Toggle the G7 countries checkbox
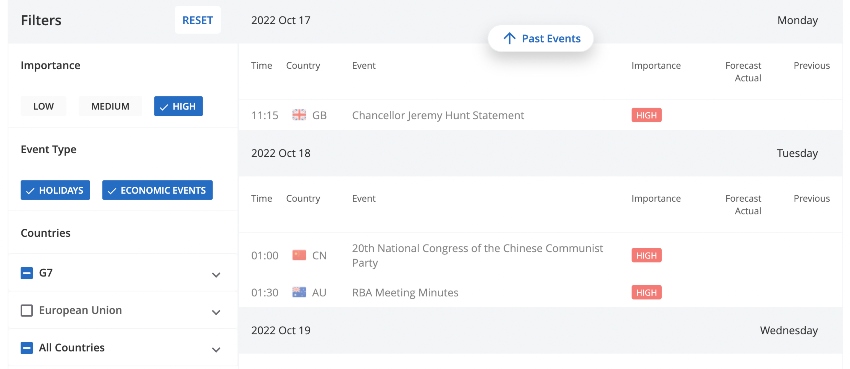 pos(27,273)
